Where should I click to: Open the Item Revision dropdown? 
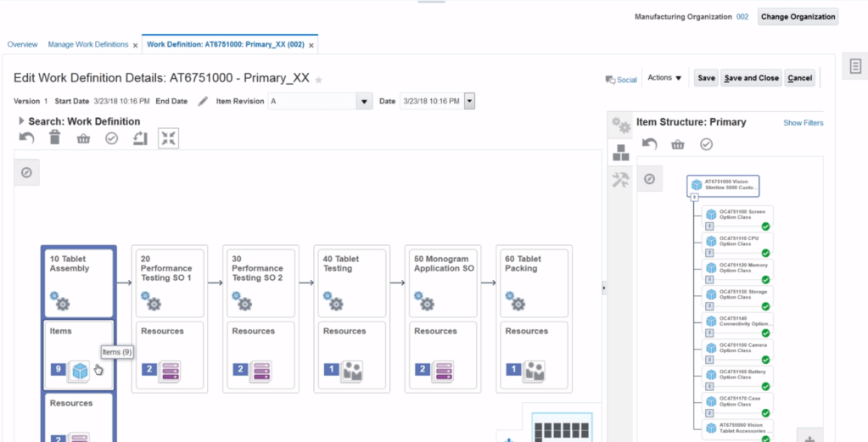click(365, 102)
